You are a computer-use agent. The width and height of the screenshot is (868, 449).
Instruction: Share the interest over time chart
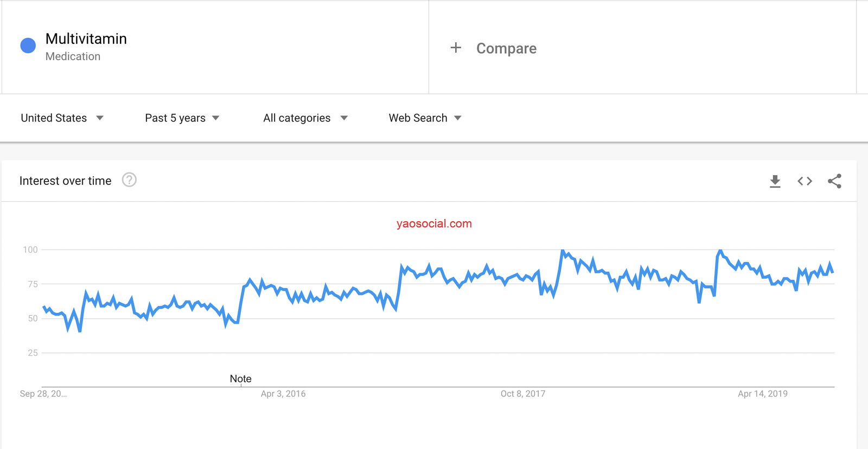(x=834, y=181)
